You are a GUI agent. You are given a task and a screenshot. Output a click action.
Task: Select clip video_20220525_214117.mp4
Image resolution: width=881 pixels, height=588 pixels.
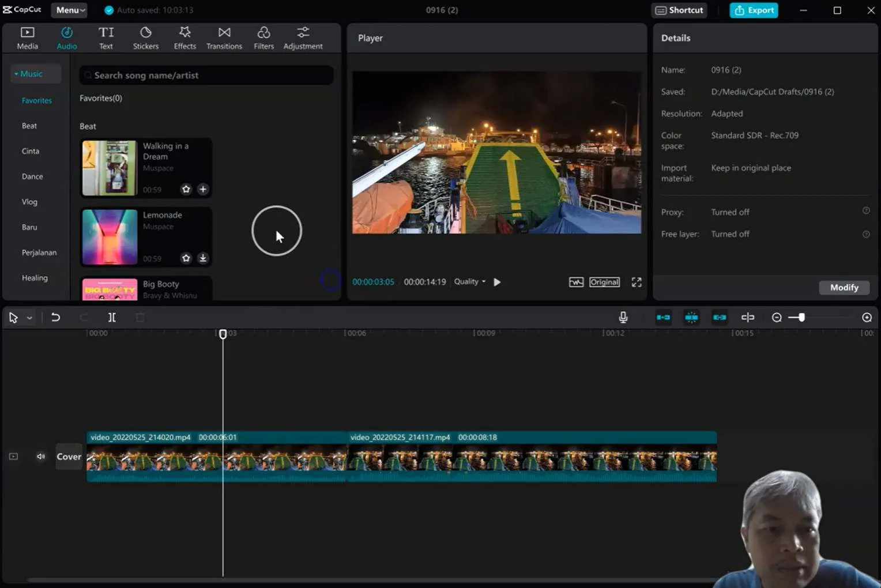pyautogui.click(x=532, y=457)
